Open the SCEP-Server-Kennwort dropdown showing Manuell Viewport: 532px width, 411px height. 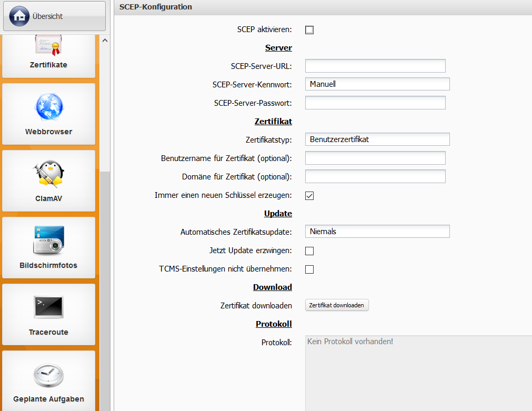pos(377,84)
